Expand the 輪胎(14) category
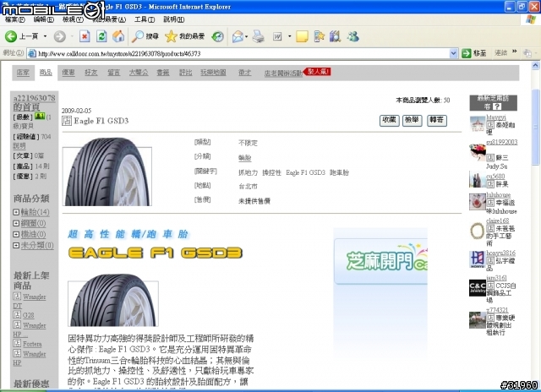 coord(16,212)
